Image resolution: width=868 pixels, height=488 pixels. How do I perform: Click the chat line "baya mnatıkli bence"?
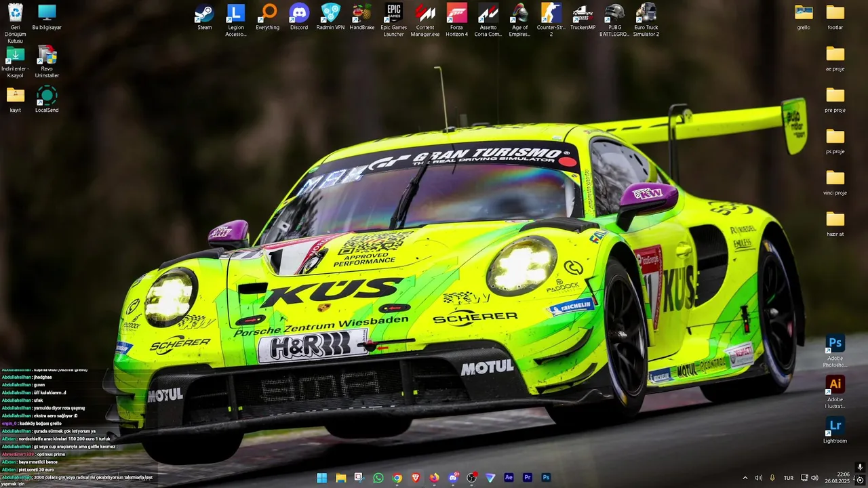38,462
